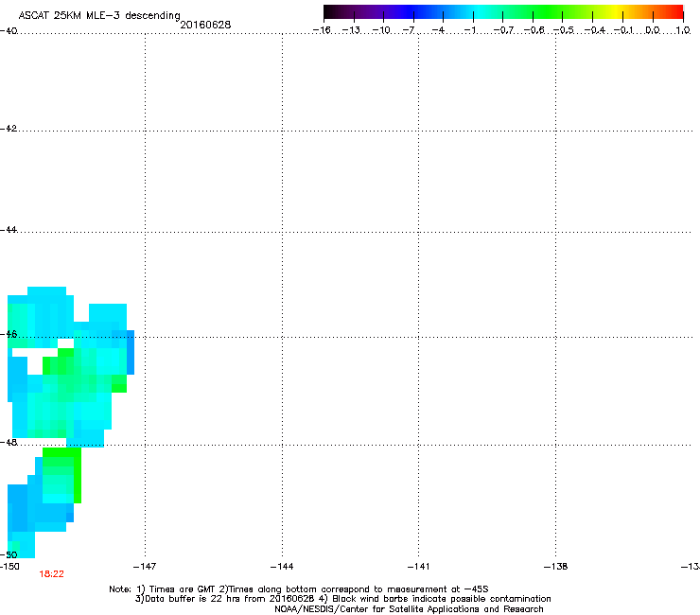Click the "1.0" color scale label
The image size is (700, 615).
click(x=683, y=30)
